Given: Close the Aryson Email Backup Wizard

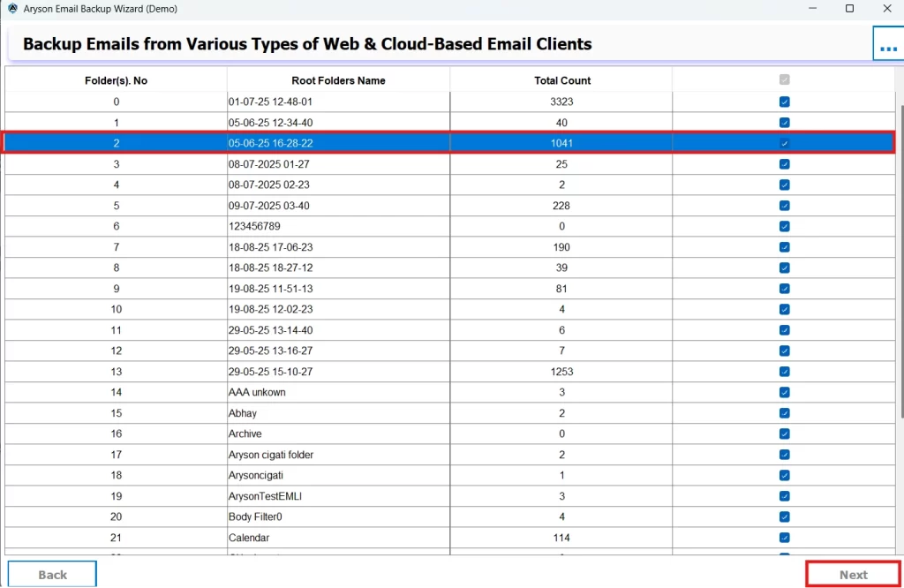Looking at the screenshot, I should [886, 9].
